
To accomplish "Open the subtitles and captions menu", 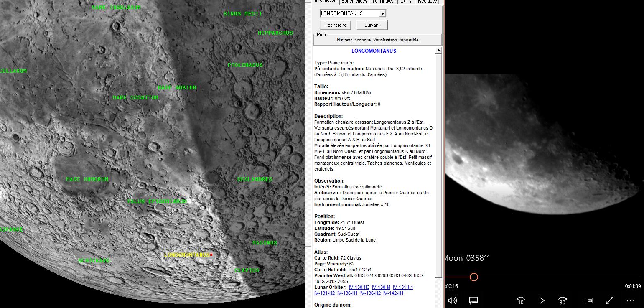I will click(473, 300).
